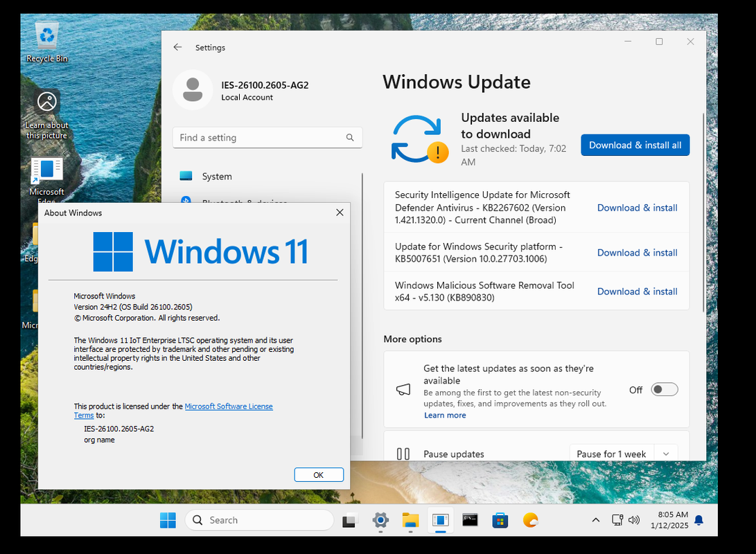
Task: Open the terminal app in the taskbar
Action: [470, 520]
